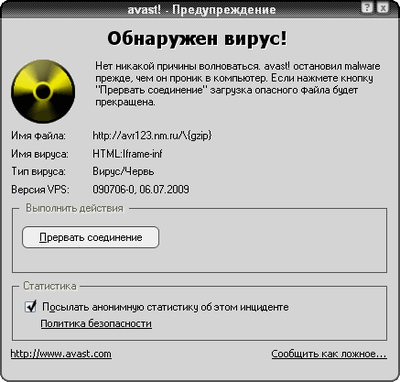Click the 'Тип вируса:' label
The height and width of the screenshot is (382, 400).
38,171
